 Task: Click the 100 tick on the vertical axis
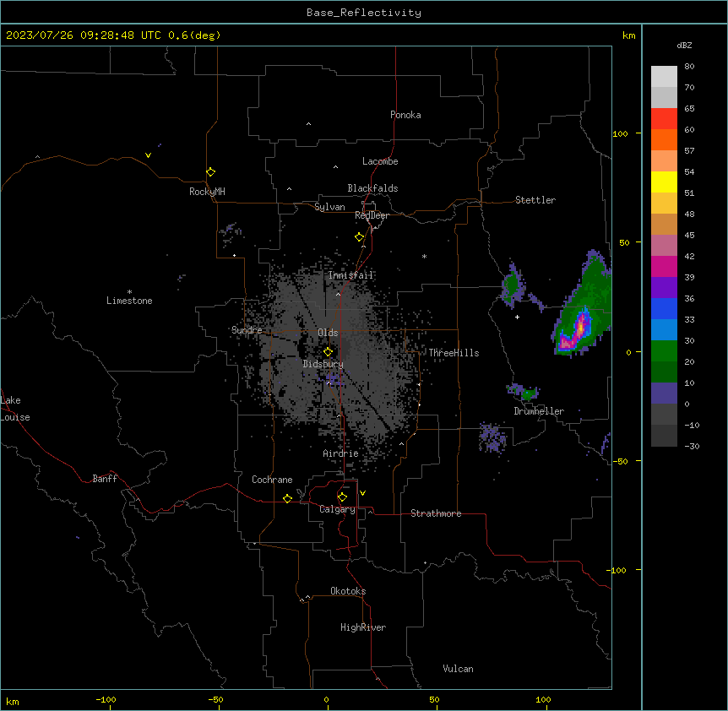click(x=620, y=133)
